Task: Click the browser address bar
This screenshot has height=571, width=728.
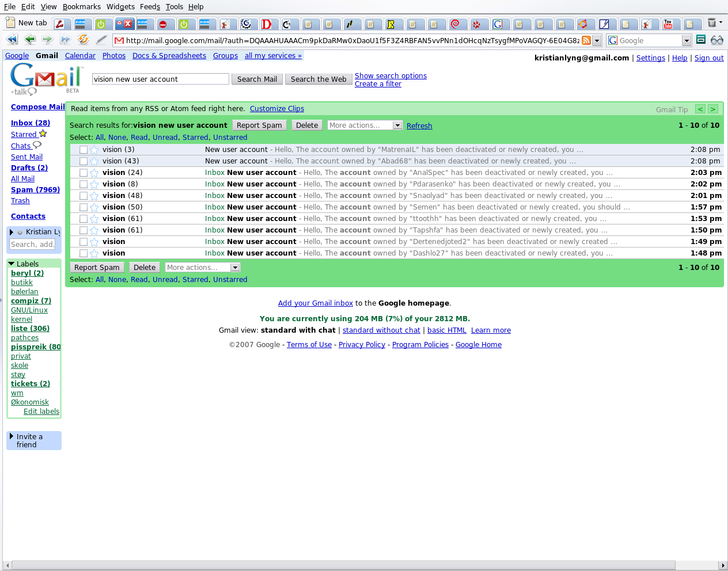Action: pyautogui.click(x=352, y=40)
